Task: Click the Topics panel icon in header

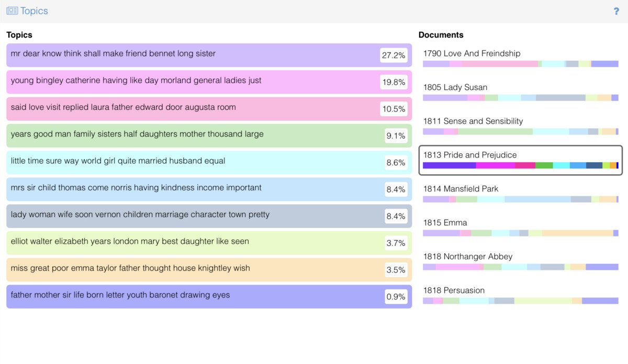Action: point(12,11)
